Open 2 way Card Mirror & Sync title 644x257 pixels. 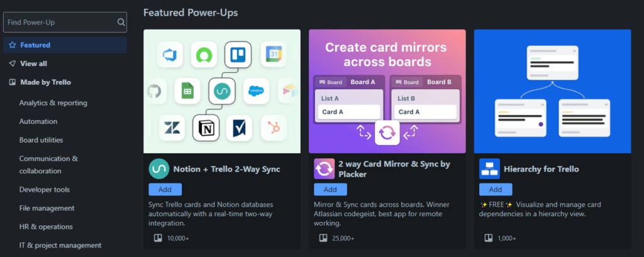point(394,169)
